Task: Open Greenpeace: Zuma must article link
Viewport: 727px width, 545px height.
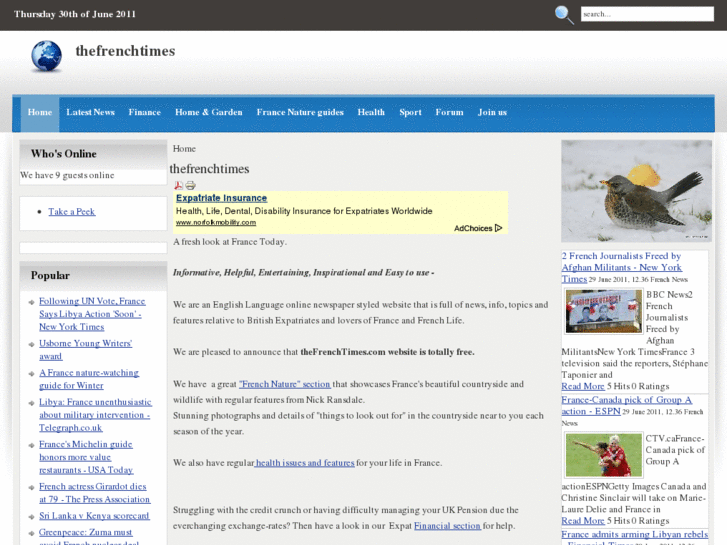Action: point(88,537)
